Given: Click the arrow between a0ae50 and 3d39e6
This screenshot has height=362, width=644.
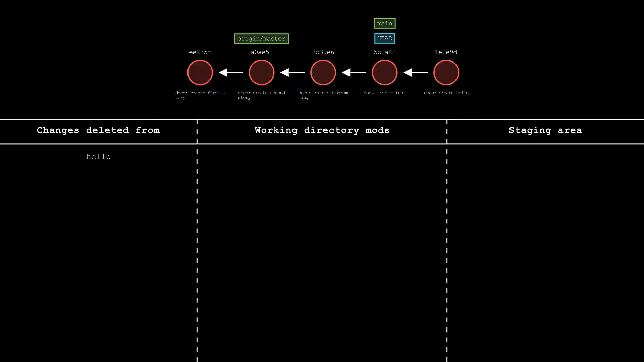Looking at the screenshot, I should click(x=292, y=72).
